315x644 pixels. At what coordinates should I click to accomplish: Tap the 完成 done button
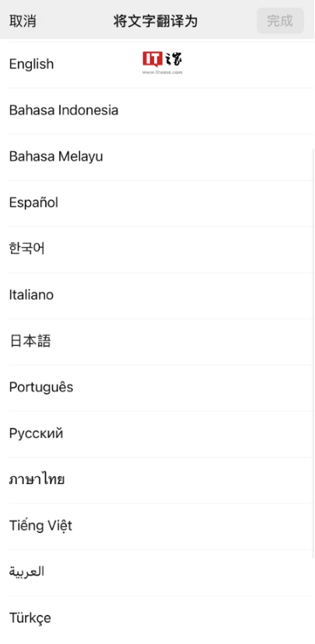(x=280, y=20)
